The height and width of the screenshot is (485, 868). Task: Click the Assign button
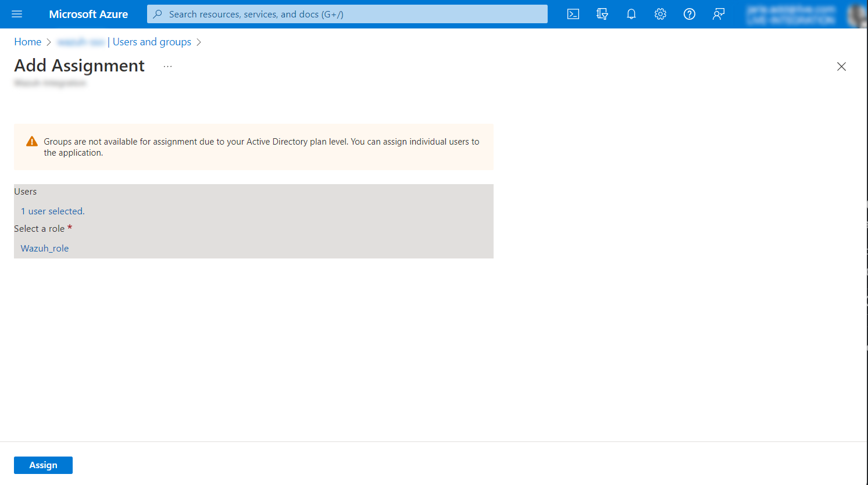(43, 465)
